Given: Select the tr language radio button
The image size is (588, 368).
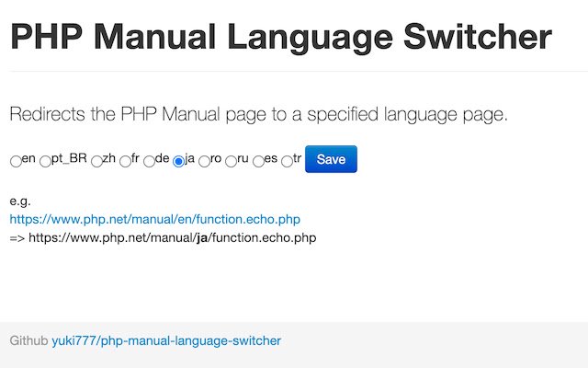Looking at the screenshot, I should click(x=287, y=162).
